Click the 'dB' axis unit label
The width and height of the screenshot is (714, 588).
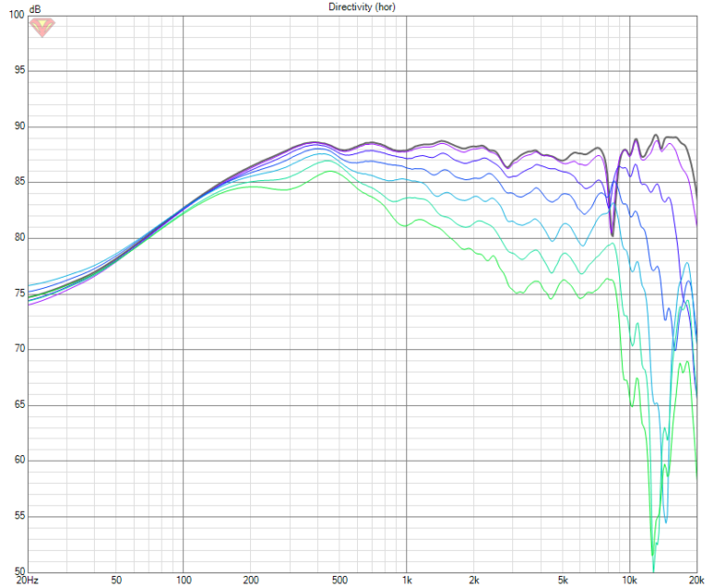35,9
